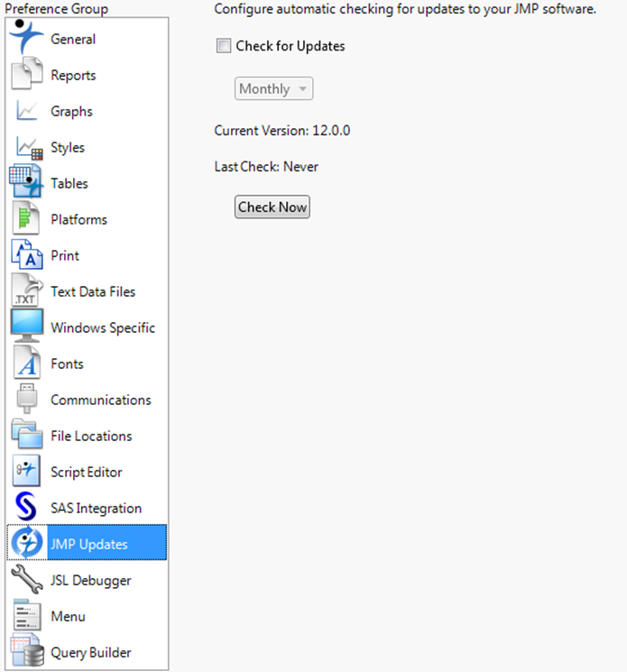Enable the Check for Updates checkbox

coord(224,45)
